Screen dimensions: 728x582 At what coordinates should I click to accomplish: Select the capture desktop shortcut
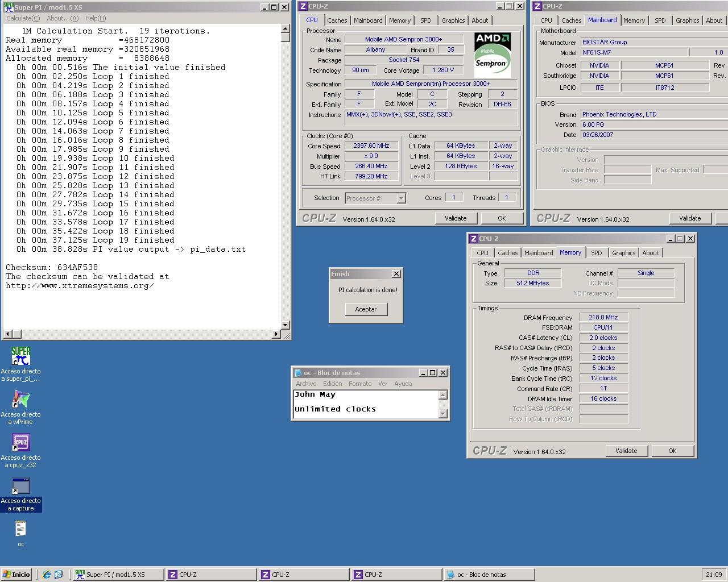point(20,494)
